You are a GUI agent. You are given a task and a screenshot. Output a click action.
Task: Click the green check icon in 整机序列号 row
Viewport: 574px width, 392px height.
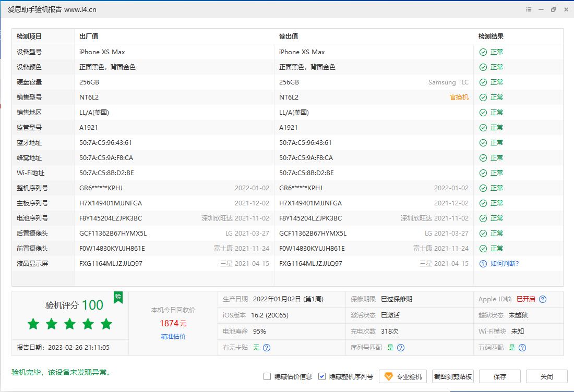click(x=483, y=188)
